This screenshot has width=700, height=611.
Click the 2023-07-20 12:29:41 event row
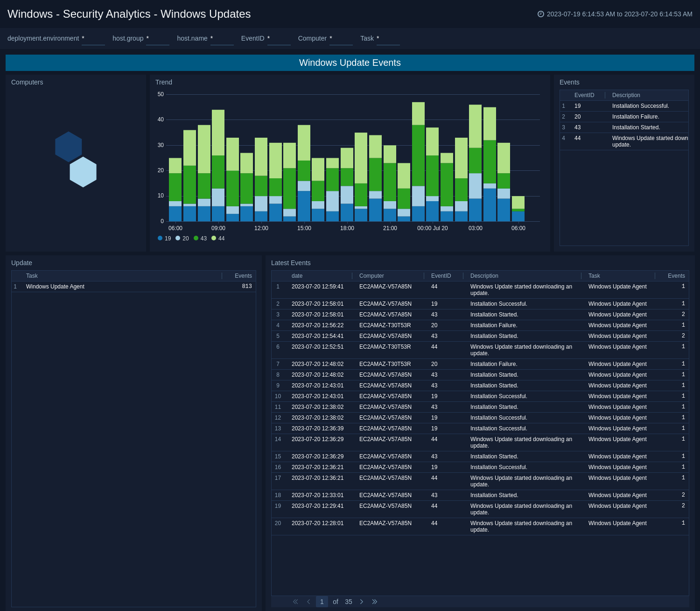(480, 509)
